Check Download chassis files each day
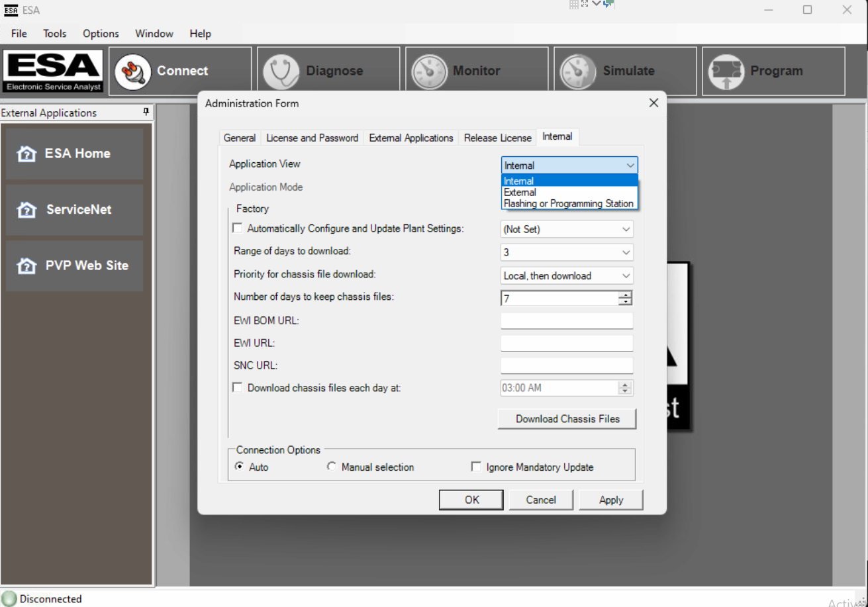Image resolution: width=868 pixels, height=607 pixels. tap(238, 388)
